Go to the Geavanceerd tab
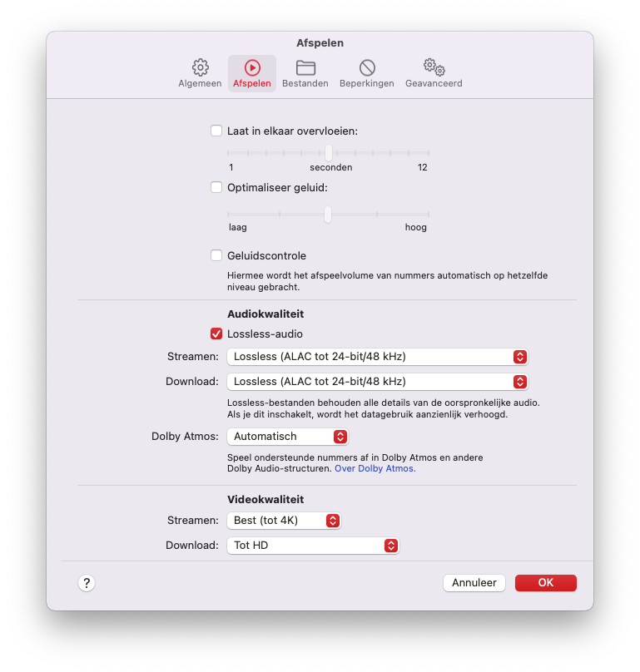 [x=434, y=74]
